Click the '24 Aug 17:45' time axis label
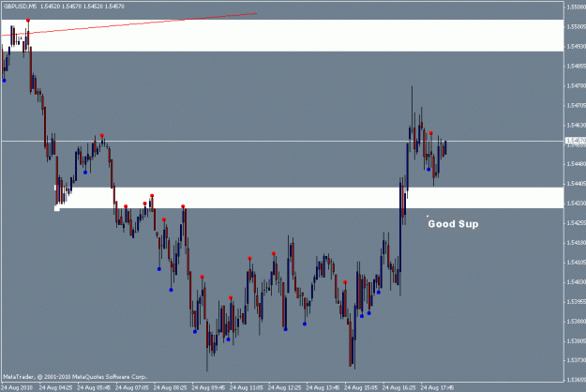Image resolution: width=586 pixels, height=392 pixels. point(437,387)
